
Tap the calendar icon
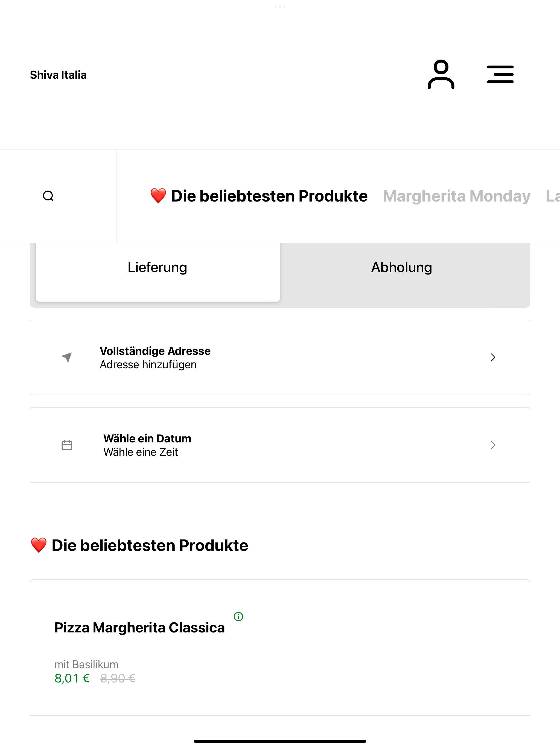click(67, 445)
